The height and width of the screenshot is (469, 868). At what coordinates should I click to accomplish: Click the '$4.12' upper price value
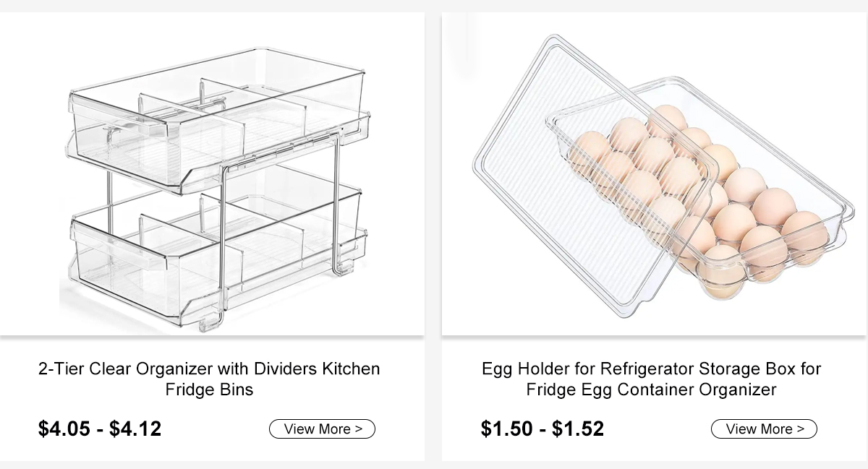coord(135,429)
